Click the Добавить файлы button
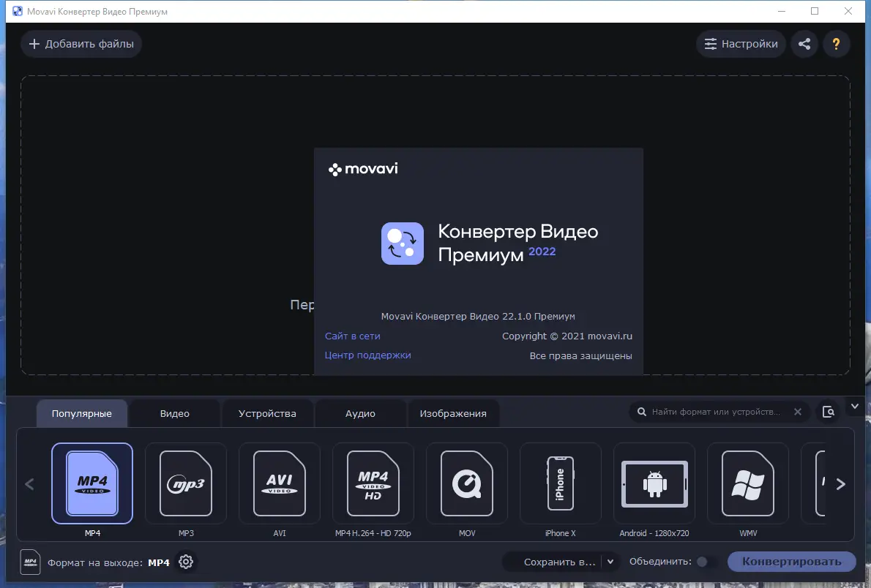871x588 pixels. pyautogui.click(x=81, y=44)
